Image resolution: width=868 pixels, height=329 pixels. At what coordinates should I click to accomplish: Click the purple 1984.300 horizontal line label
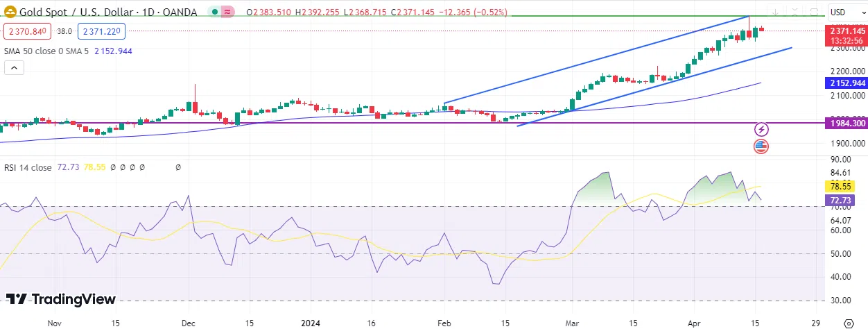(846, 123)
